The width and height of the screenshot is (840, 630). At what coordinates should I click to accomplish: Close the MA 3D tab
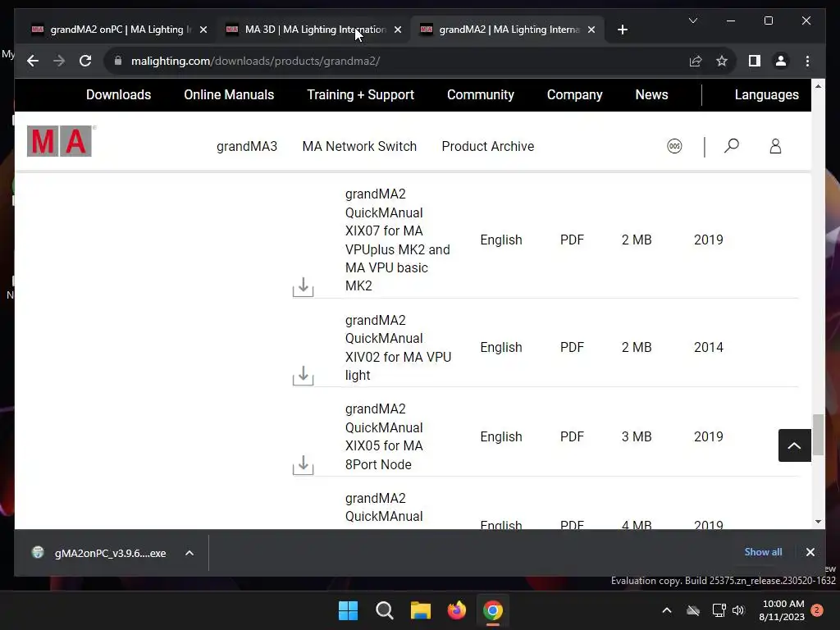tap(398, 30)
